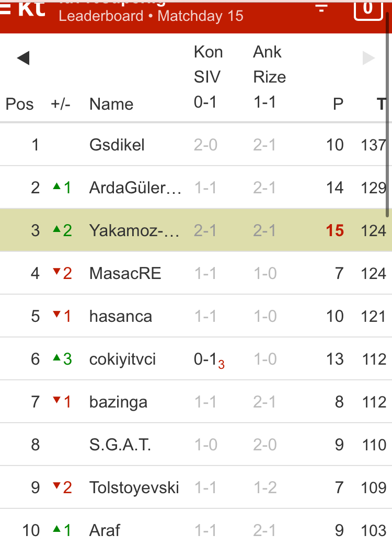This screenshot has width=392, height=547.
Task: Go to previous matches with left arrow
Action: (x=23, y=58)
